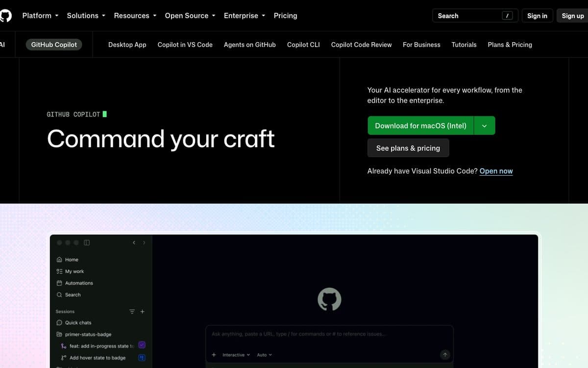Click the back arrow in app preview
Screen dimensions: 588x368
tap(134, 243)
